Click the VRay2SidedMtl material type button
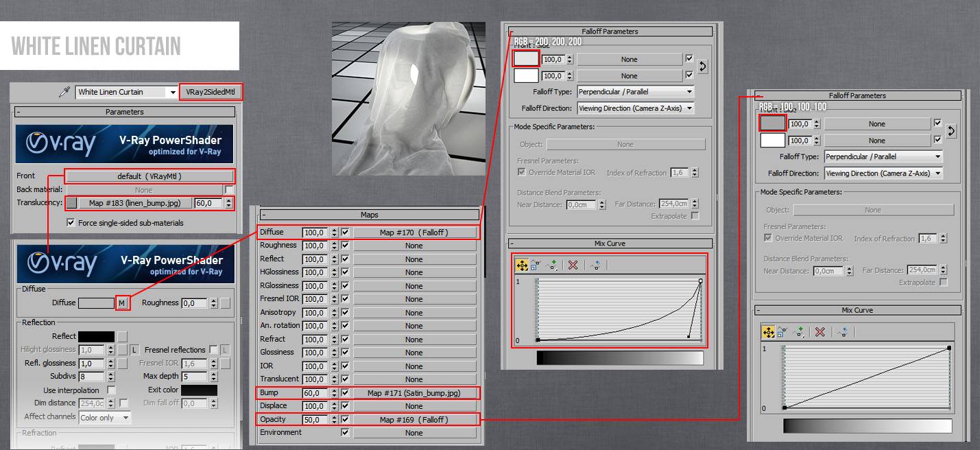The height and width of the screenshot is (450, 980). 211,92
